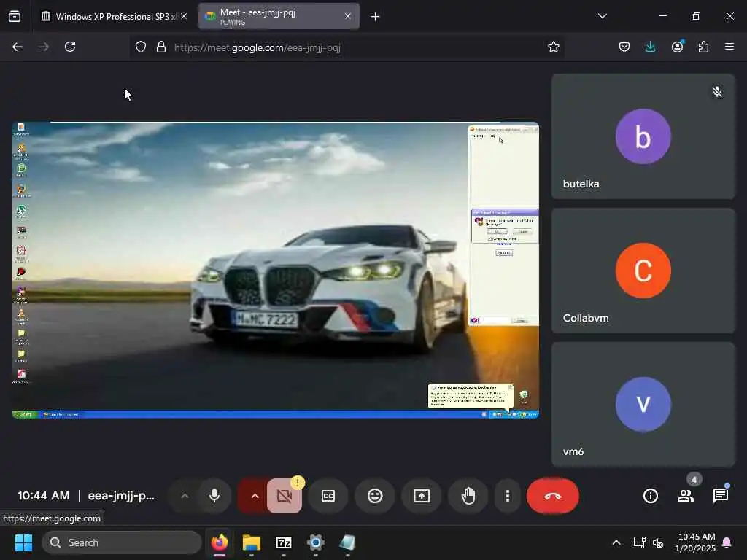Click the Firefox taskbar icon
Viewport: 747px width, 560px height.
coord(220,542)
